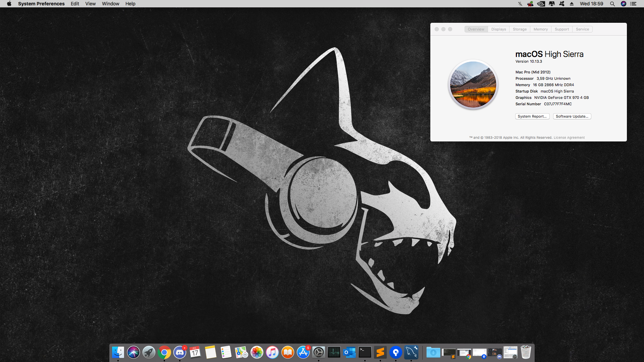Image resolution: width=644 pixels, height=362 pixels.
Task: Select the Memory tab
Action: (x=540, y=29)
